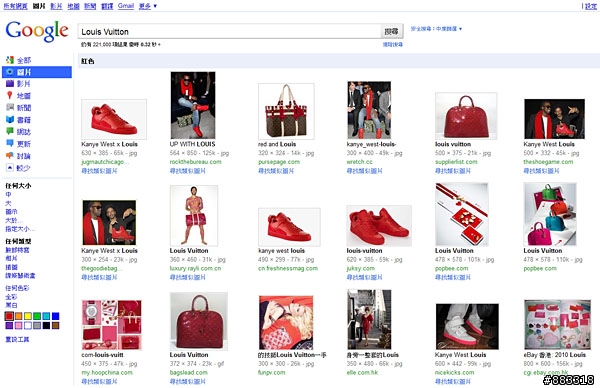
Task: Click 'Kanye West x Louis' title above thegoodiebag
Action: (109, 251)
